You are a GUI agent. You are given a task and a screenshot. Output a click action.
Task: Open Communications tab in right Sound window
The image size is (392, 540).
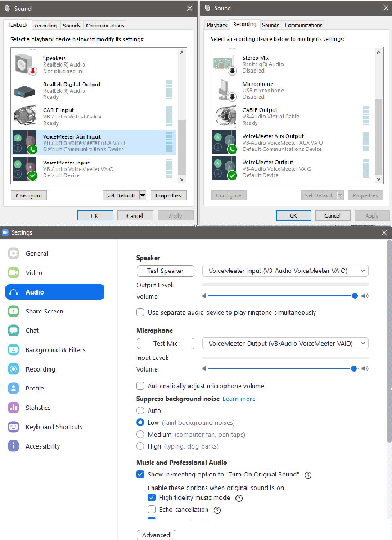[303, 25]
